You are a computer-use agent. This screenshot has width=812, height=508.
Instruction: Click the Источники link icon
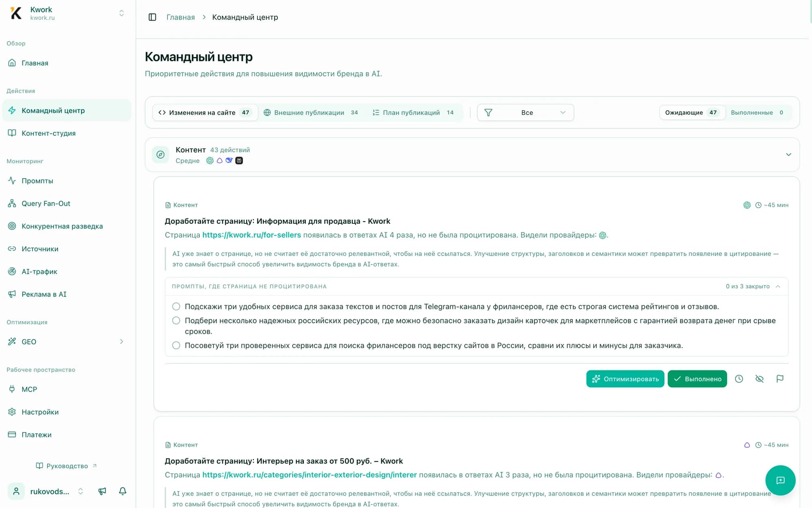point(12,249)
